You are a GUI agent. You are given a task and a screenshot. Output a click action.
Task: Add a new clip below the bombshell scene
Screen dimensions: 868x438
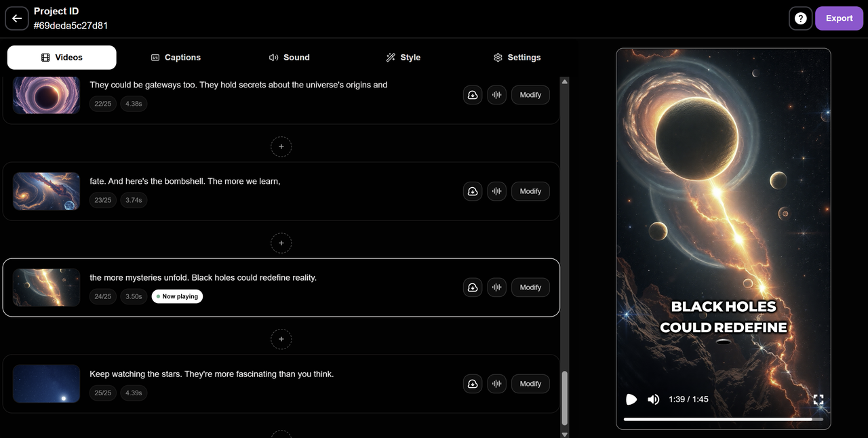281,243
